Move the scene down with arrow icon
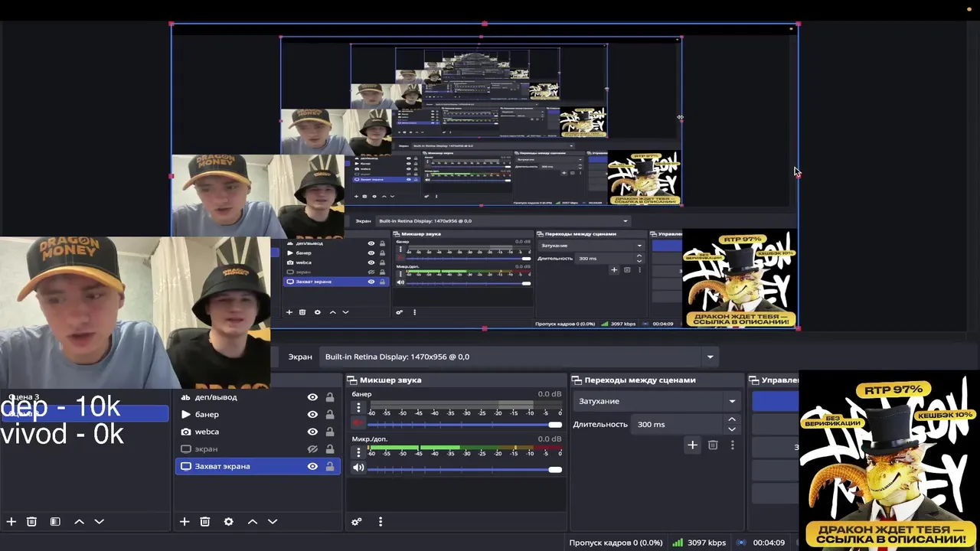The image size is (980, 551). tap(99, 521)
